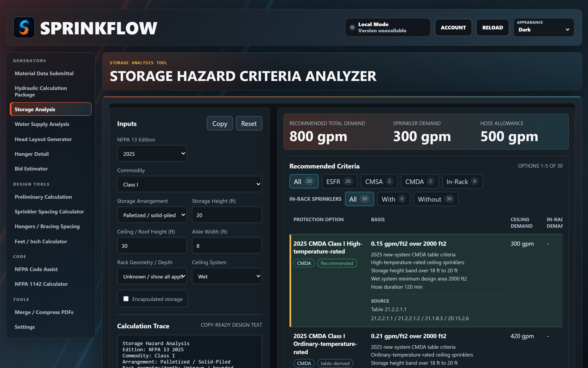Open Head Layout Generator
588x368 pixels.
[x=51, y=139]
